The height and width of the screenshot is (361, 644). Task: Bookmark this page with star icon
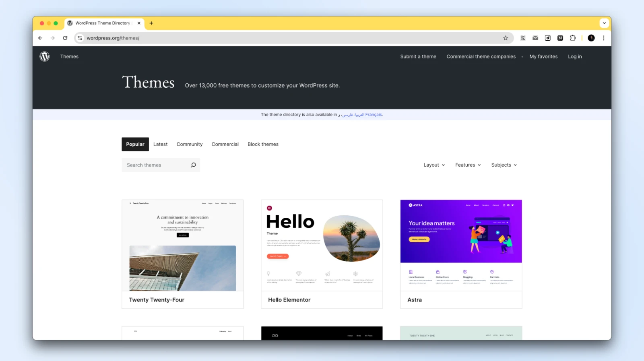(506, 38)
